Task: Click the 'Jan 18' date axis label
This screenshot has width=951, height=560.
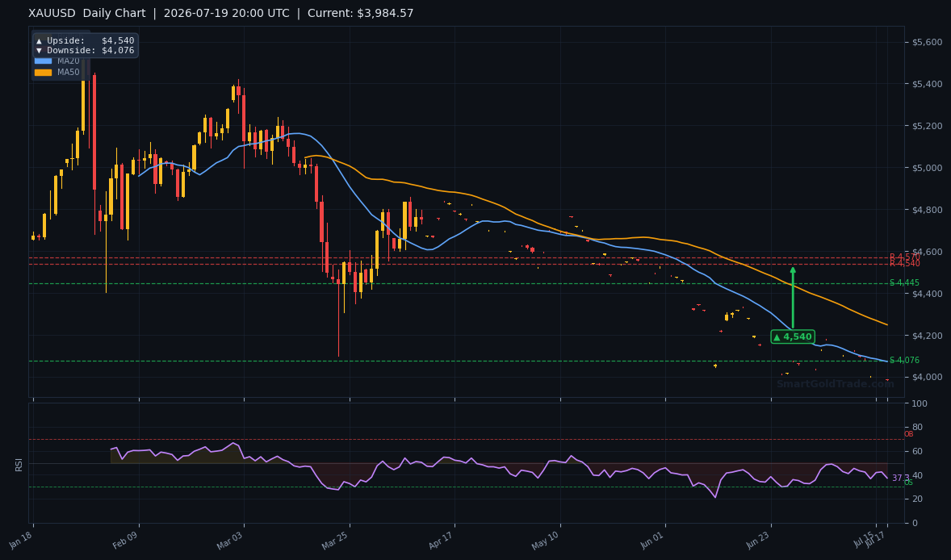Action: pos(21,539)
